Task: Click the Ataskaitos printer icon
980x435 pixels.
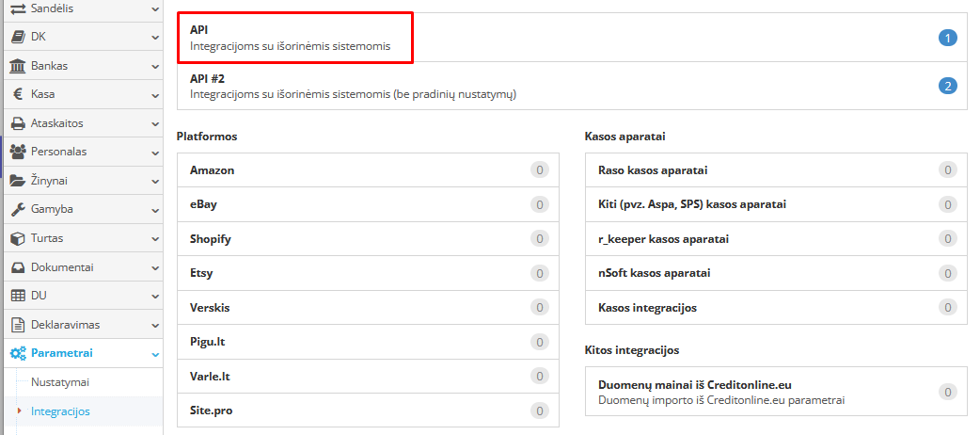Action: pos(17,123)
